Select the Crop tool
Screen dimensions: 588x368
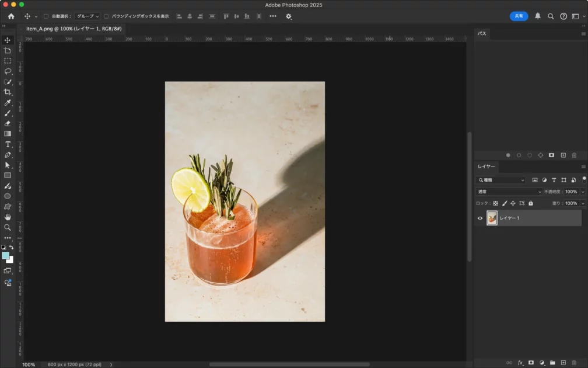[8, 92]
